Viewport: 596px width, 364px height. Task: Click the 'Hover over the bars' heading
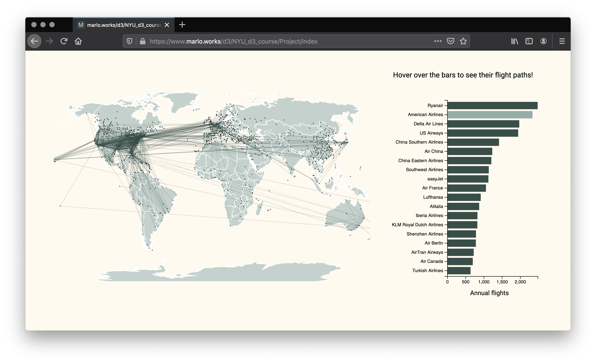[463, 75]
